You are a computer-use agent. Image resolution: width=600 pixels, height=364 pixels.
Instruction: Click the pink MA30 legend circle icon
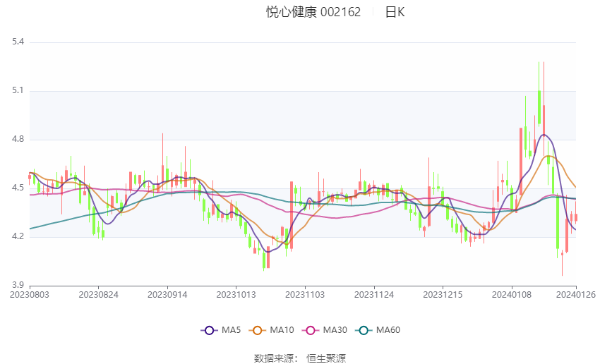click(311, 330)
